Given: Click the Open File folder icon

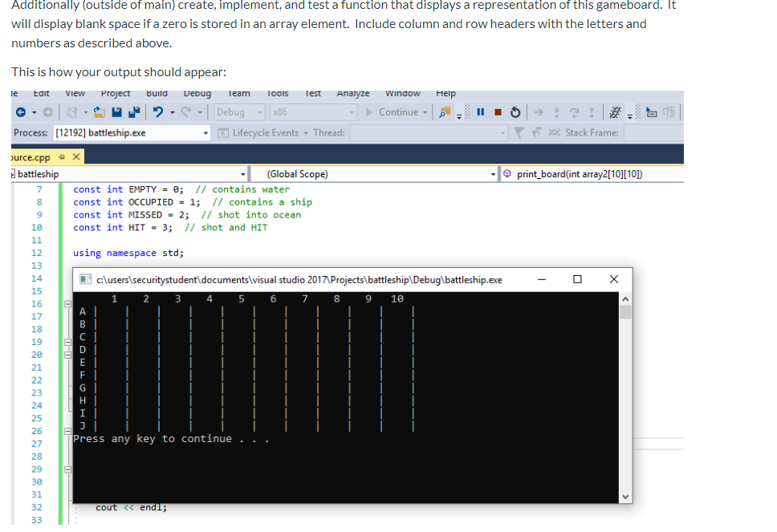Looking at the screenshot, I should 99,112.
